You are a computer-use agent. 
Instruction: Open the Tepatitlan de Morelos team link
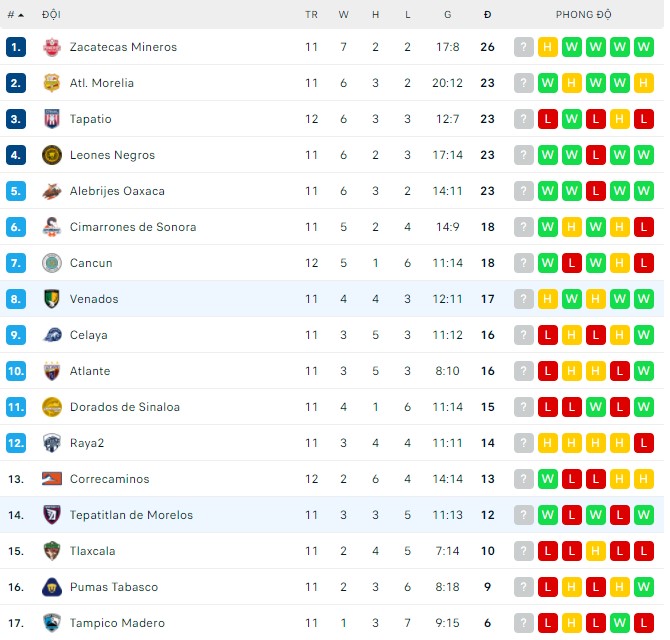(131, 515)
